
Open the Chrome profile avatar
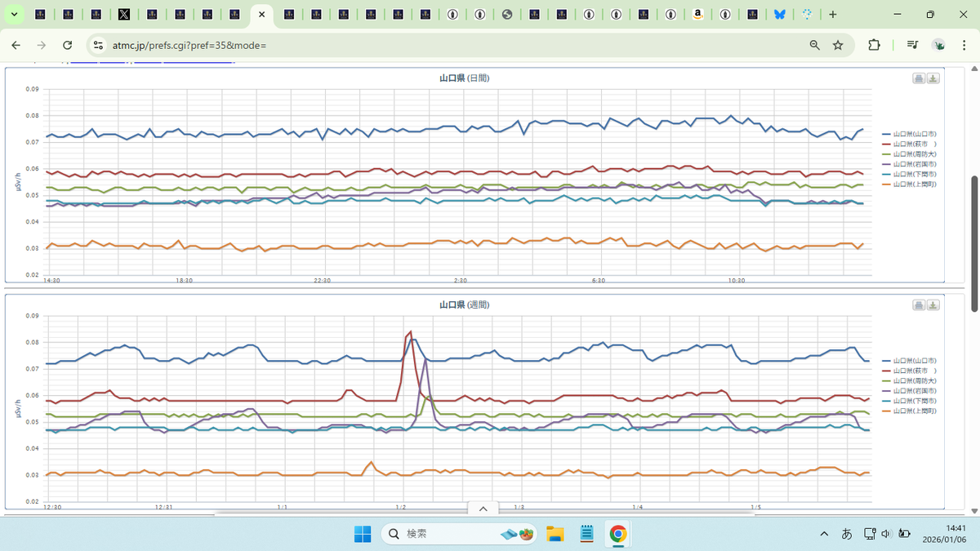point(940,45)
